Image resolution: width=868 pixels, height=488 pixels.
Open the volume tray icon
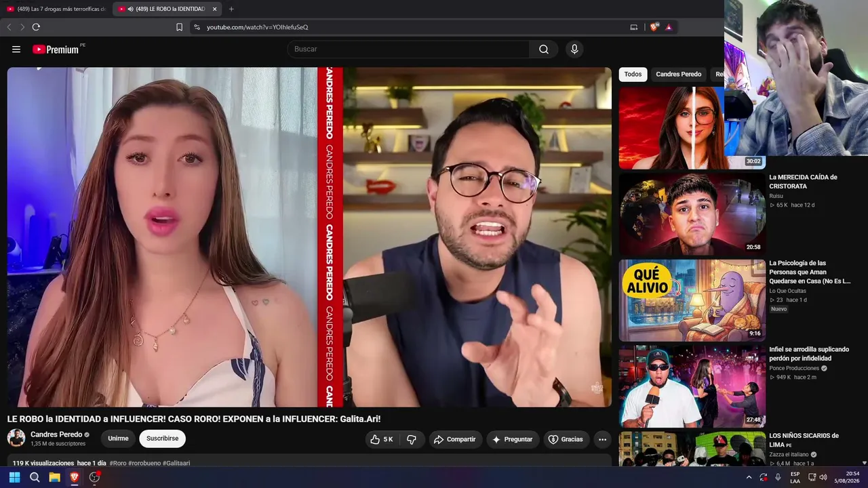point(823,477)
